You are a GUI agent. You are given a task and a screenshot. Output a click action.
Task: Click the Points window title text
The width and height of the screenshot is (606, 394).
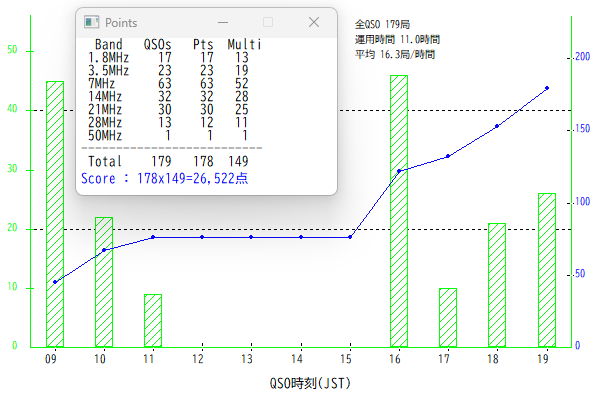click(x=121, y=23)
